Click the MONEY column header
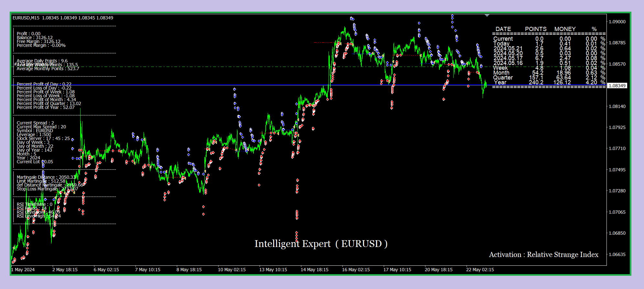 tap(565, 29)
